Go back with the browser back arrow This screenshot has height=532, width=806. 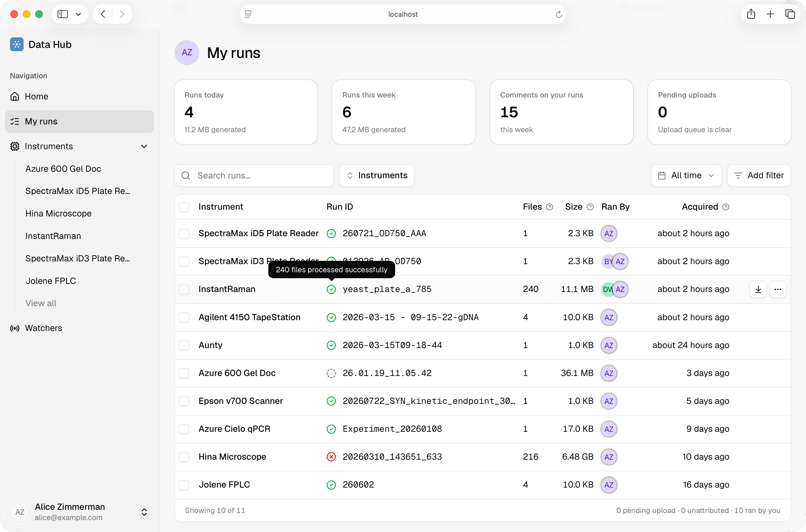pos(103,14)
